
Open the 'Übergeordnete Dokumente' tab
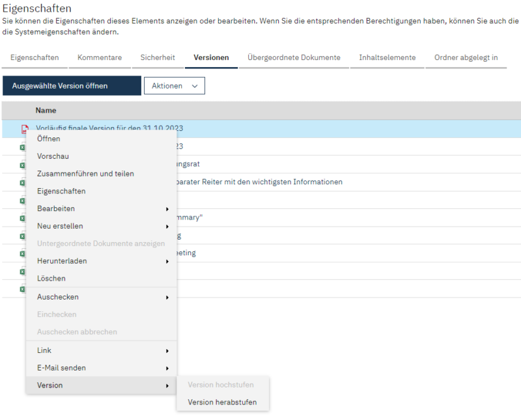(x=294, y=58)
